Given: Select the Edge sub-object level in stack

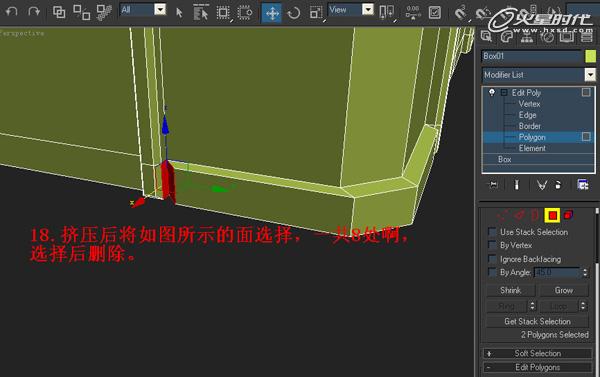Looking at the screenshot, I should point(527,115).
